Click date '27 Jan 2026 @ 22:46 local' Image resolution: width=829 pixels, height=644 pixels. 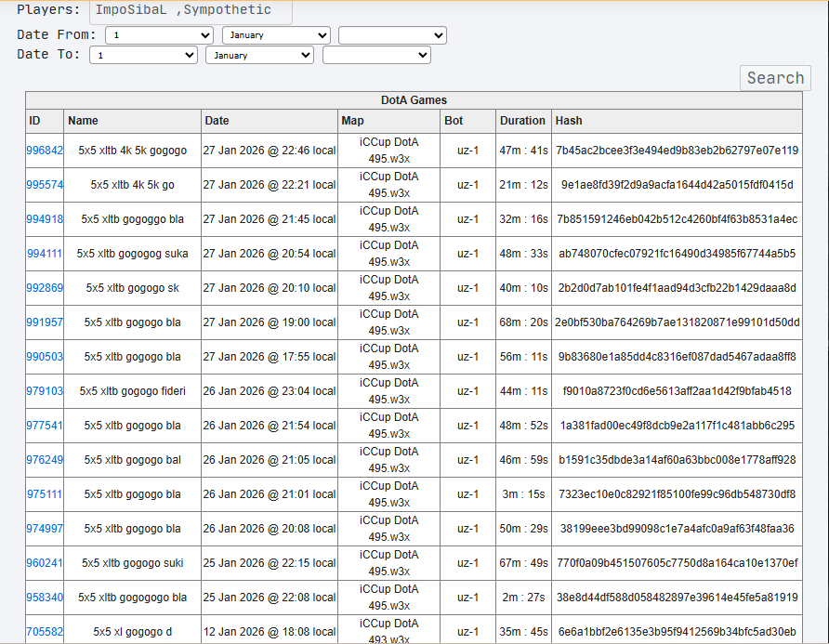pyautogui.click(x=270, y=151)
